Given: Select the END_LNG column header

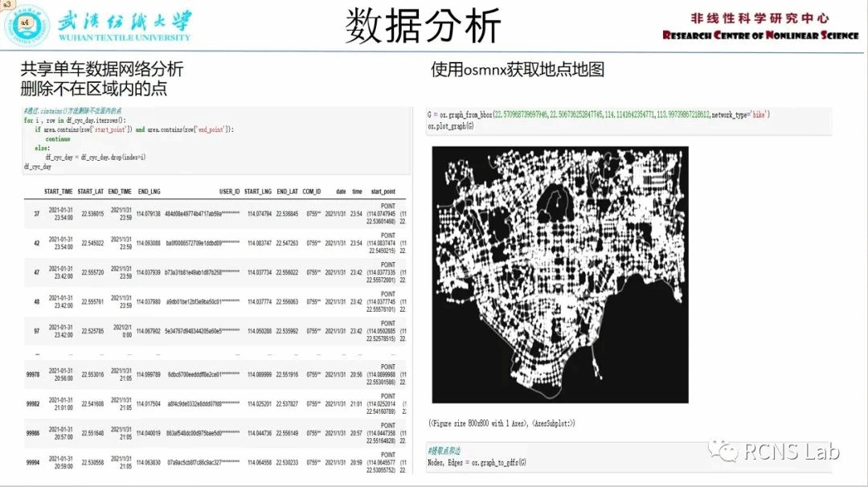Looking at the screenshot, I should pyautogui.click(x=149, y=191).
